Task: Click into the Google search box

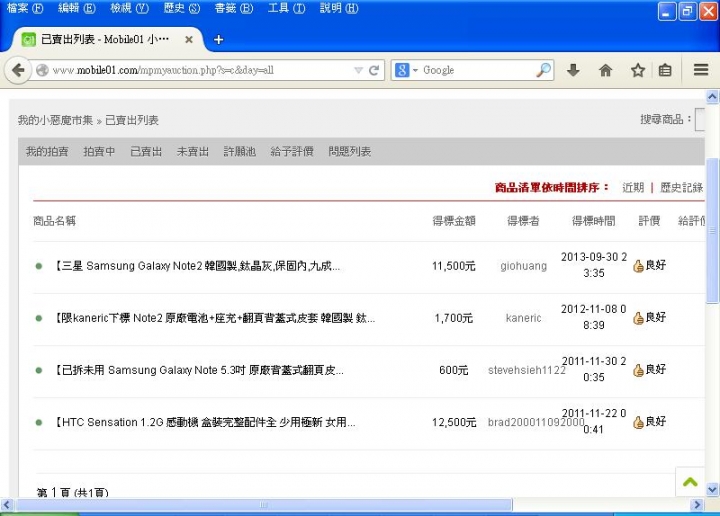Action: [478, 70]
